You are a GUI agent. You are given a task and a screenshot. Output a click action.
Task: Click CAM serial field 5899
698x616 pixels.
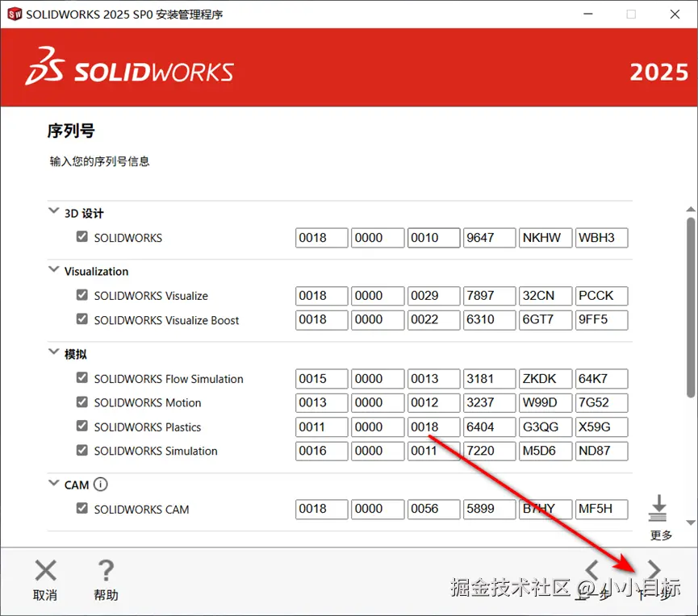tap(489, 510)
